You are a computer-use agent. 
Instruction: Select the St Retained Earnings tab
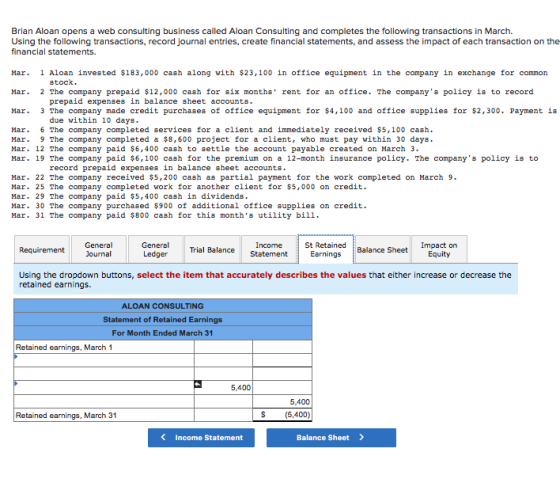pyautogui.click(x=326, y=249)
